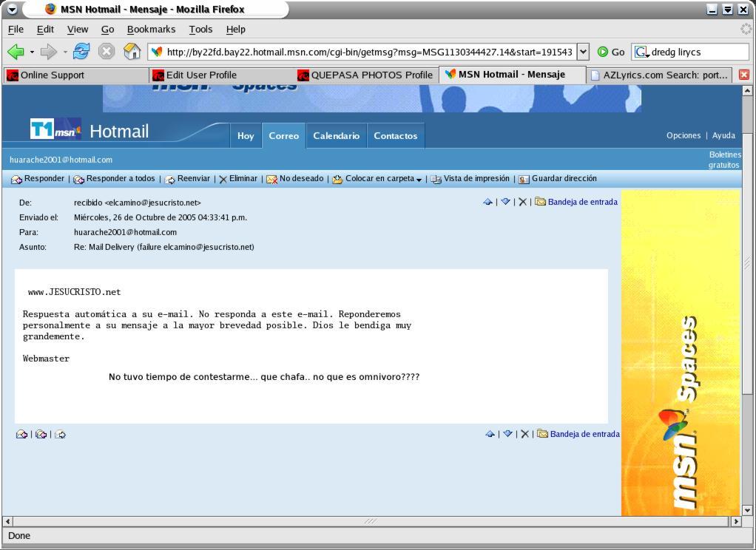Open the Edit menu
Screen dimensions: 756x550
pos(45,30)
